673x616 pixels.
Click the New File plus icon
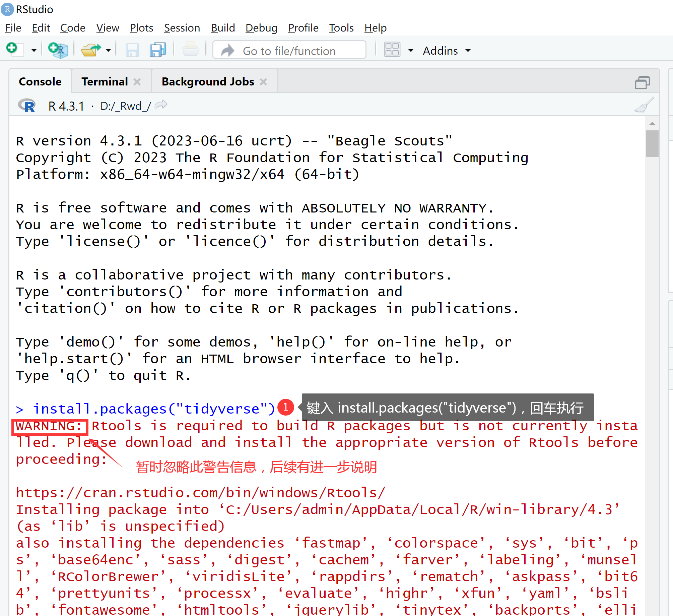14,50
